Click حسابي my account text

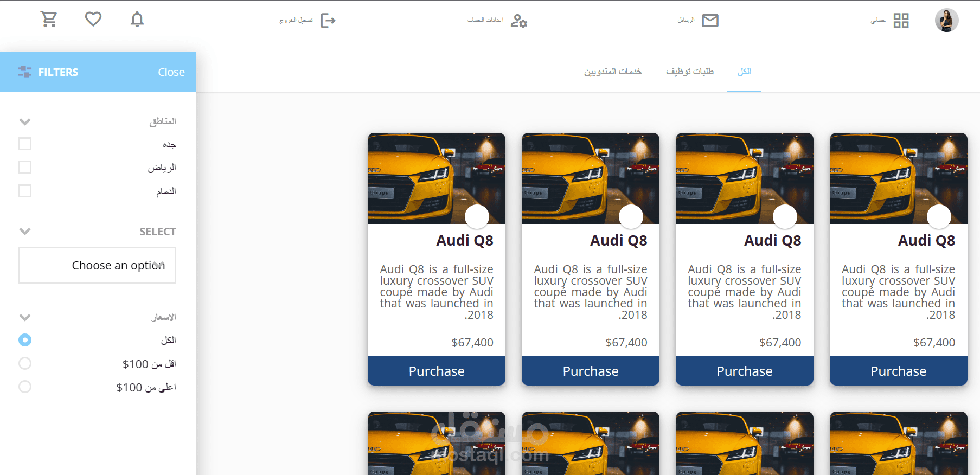[x=878, y=21]
